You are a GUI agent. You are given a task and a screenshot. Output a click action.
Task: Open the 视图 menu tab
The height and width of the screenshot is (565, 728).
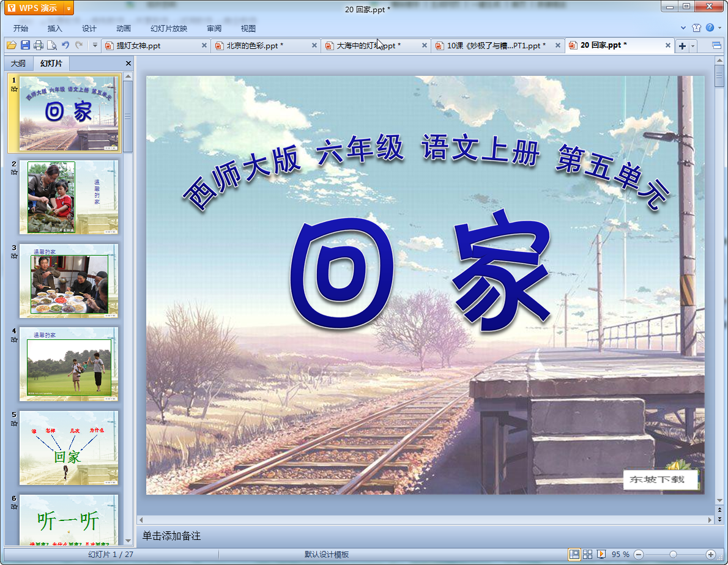coord(248,28)
